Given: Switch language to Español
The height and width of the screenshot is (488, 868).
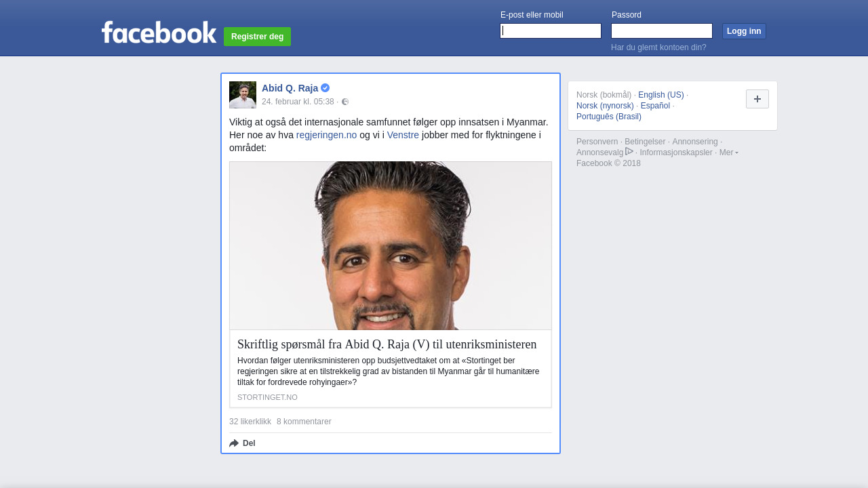Looking at the screenshot, I should pyautogui.click(x=655, y=106).
